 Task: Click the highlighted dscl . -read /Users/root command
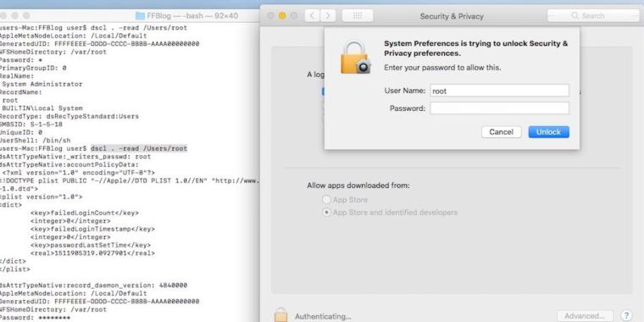click(139, 148)
